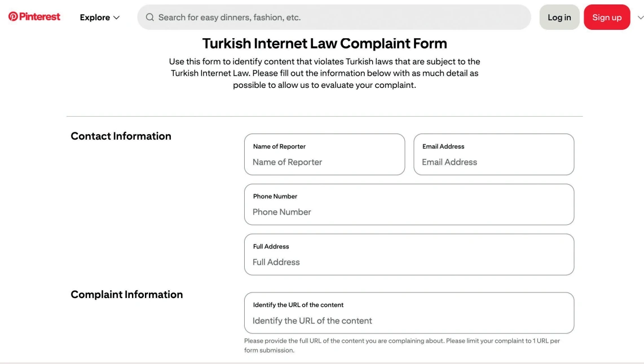Click the Turkish Internet Law Complaint Form heading
This screenshot has height=364, width=644.
324,43
